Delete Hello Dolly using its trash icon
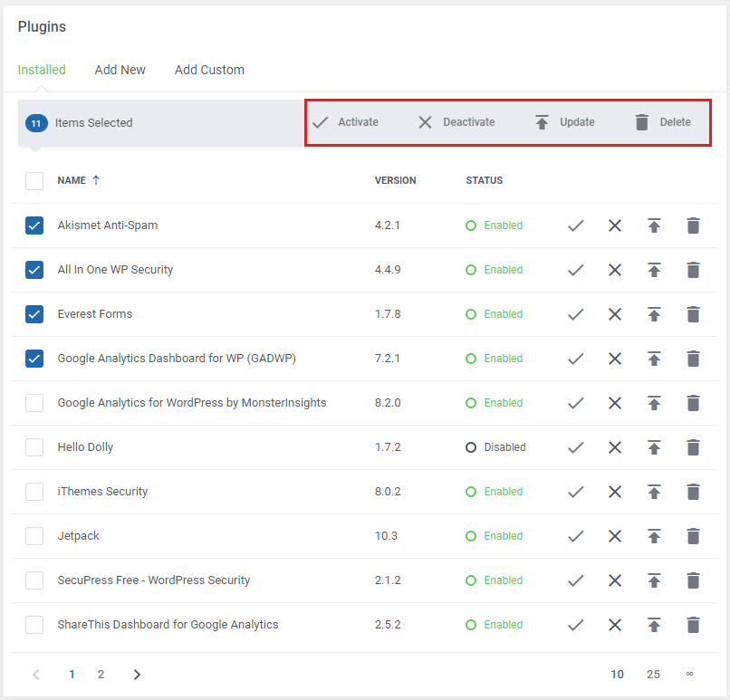This screenshot has height=700, width=730. [693, 447]
